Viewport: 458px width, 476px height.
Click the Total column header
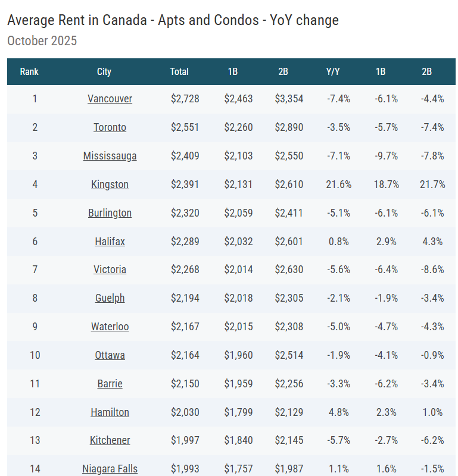pos(179,71)
